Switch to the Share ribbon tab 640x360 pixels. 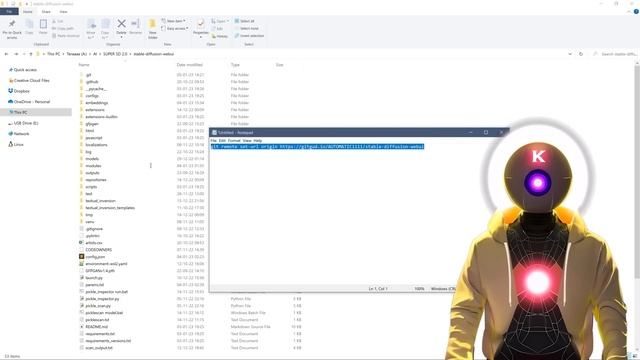(x=46, y=12)
